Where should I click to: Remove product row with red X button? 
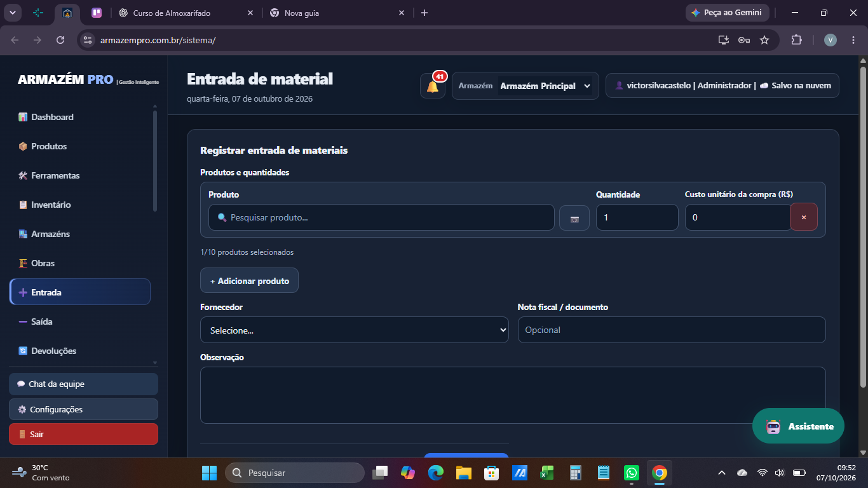pyautogui.click(x=804, y=217)
